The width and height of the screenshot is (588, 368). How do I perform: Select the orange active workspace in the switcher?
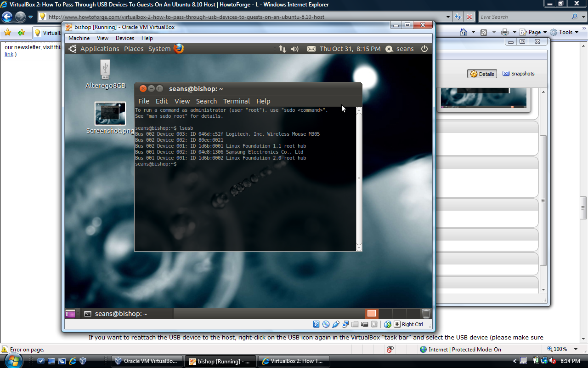tap(371, 314)
